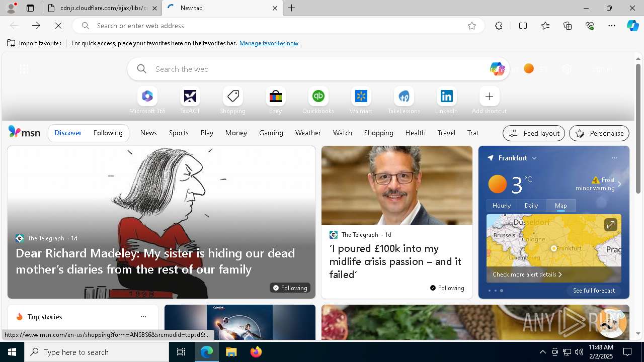The width and height of the screenshot is (644, 362).
Task: Open File Explorer from taskbar
Action: point(231,352)
